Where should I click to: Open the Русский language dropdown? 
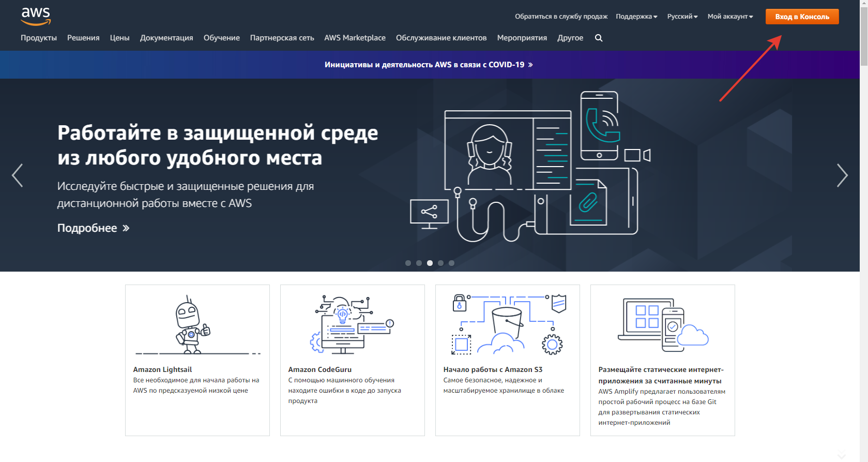(x=682, y=17)
